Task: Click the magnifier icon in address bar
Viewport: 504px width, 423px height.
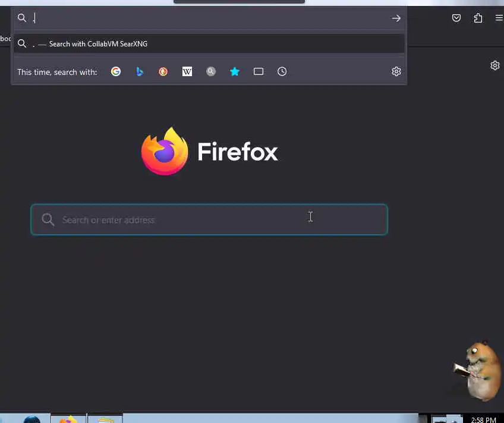Action: [22, 18]
